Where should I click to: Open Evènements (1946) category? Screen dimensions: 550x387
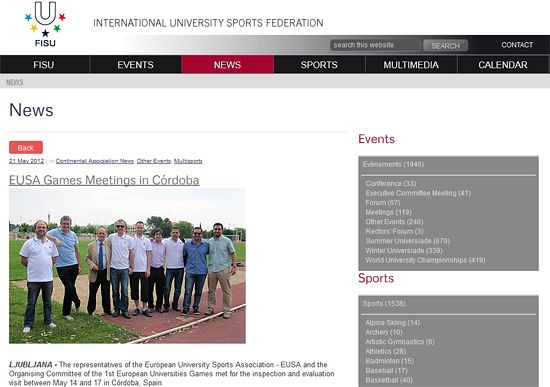pos(393,165)
